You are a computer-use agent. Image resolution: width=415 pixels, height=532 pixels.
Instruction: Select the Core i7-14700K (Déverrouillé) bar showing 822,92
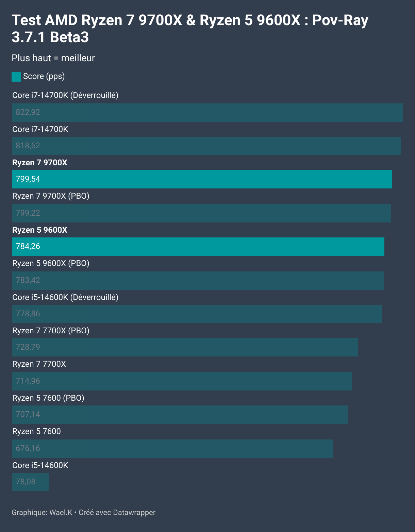pos(207,112)
